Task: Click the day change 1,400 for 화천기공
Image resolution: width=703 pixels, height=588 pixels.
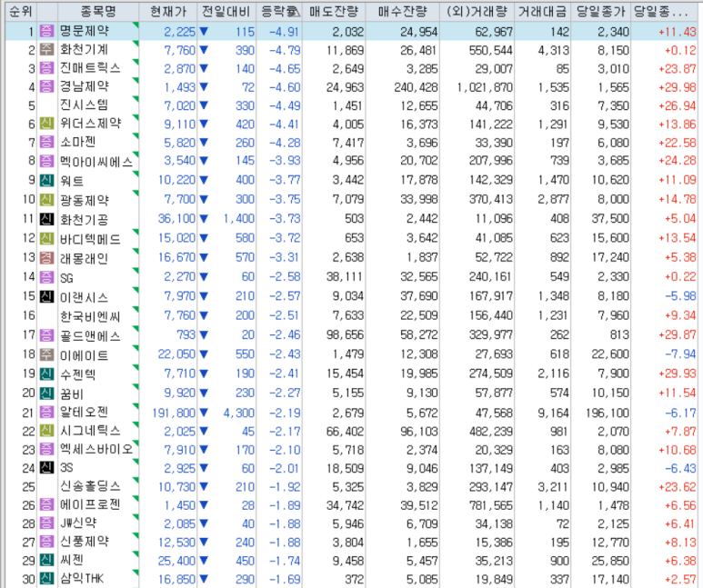Action: click(x=239, y=219)
